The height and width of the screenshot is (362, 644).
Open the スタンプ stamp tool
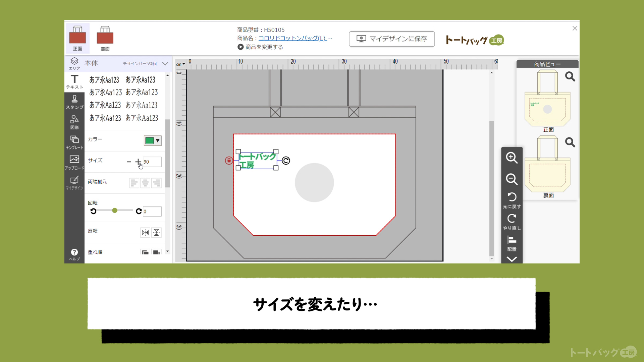pyautogui.click(x=74, y=102)
